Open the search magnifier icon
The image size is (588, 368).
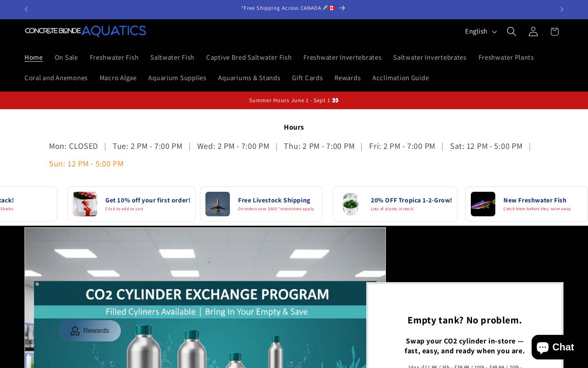511,31
